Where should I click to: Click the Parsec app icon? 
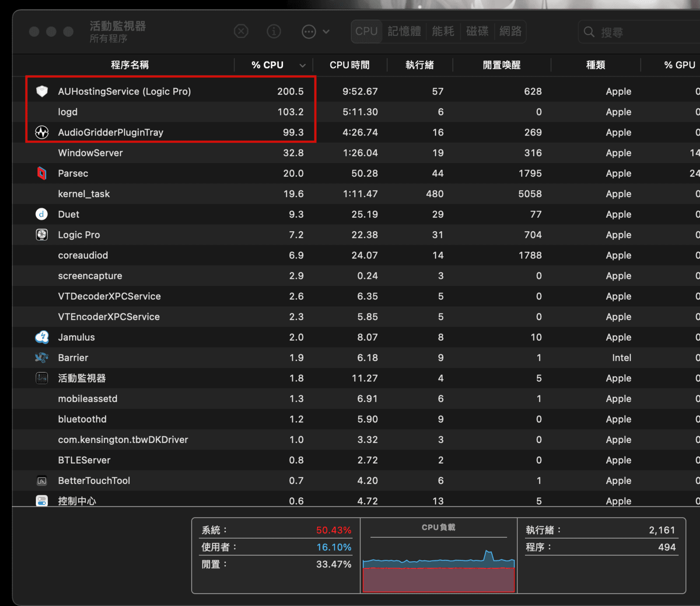point(42,174)
